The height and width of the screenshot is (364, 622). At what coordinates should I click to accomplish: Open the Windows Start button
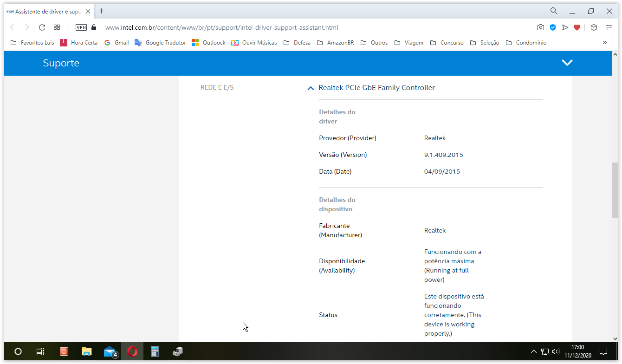click(x=18, y=351)
